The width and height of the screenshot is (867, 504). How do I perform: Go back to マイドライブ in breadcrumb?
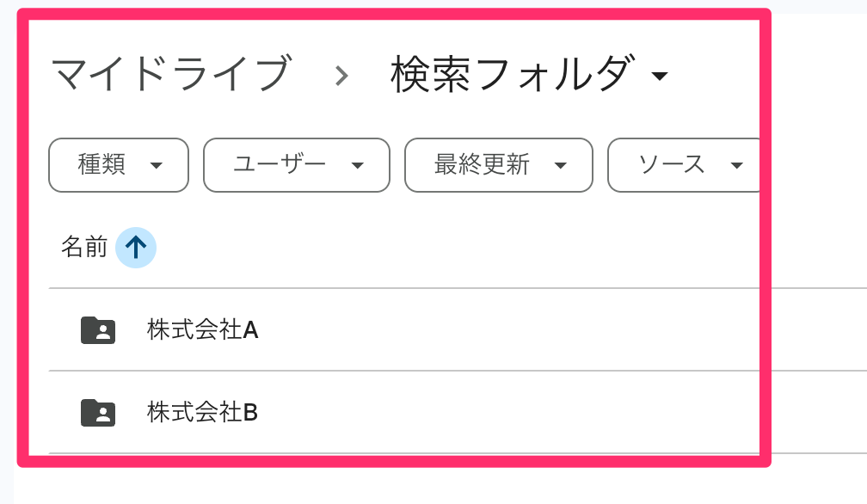coord(170,74)
